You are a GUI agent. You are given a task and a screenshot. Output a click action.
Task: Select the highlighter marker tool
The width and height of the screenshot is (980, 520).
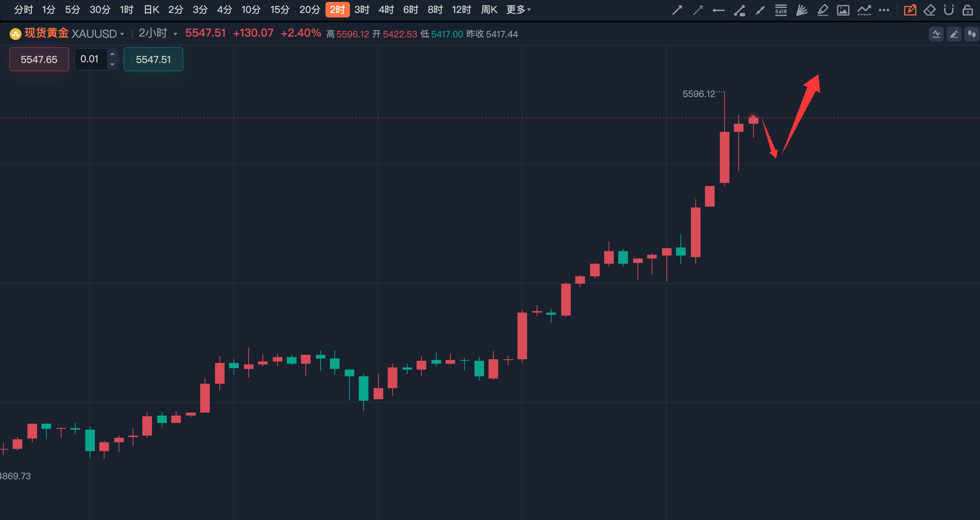pyautogui.click(x=822, y=10)
